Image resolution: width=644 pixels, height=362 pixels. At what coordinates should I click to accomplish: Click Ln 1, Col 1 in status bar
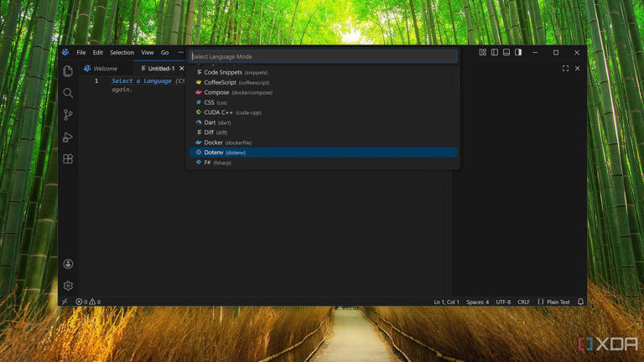(x=446, y=302)
